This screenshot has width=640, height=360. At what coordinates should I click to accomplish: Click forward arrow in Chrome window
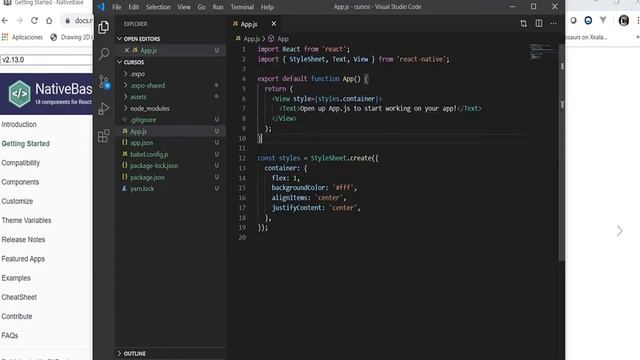20,20
